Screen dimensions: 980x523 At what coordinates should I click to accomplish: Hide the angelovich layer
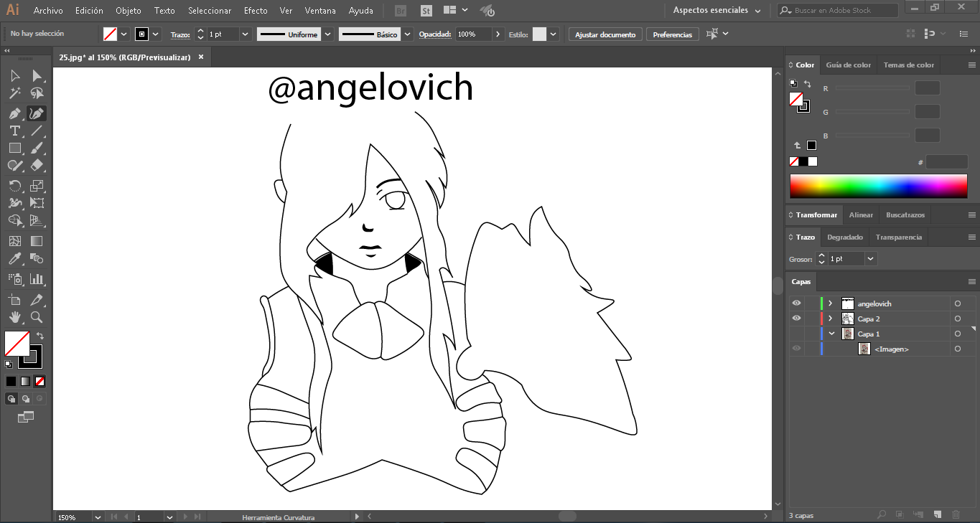tap(796, 303)
